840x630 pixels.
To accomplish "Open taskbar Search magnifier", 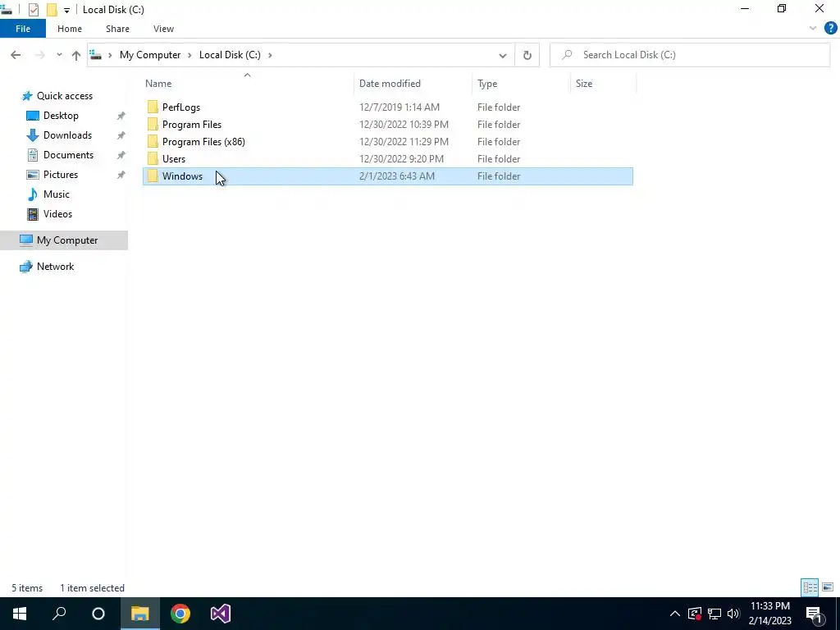I will tap(59, 614).
